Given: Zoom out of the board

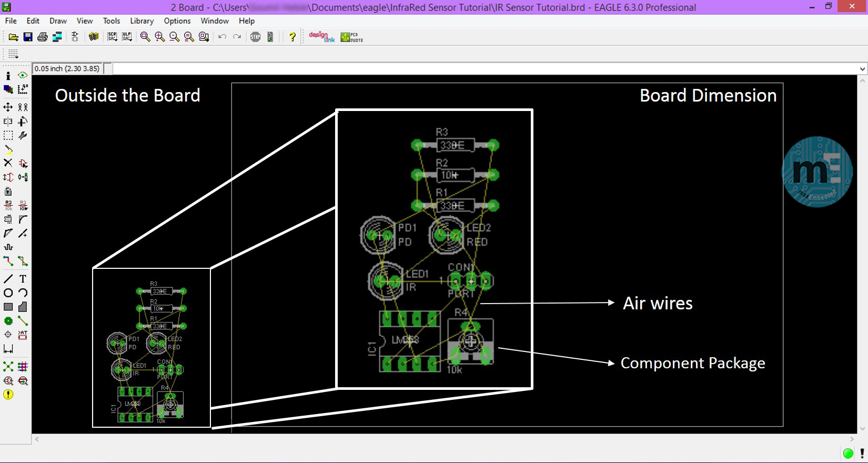Looking at the screenshot, I should pos(174,37).
